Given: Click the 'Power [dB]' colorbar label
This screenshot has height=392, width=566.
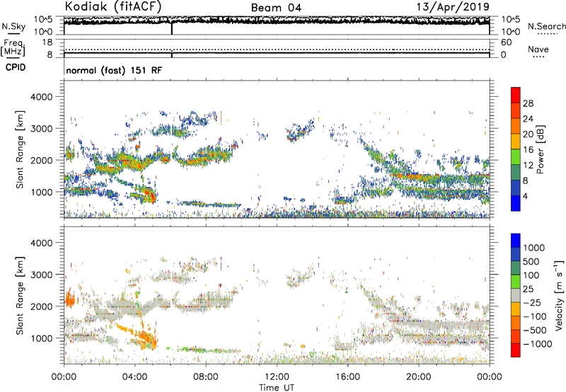Looking at the screenshot, I should pos(540,149).
